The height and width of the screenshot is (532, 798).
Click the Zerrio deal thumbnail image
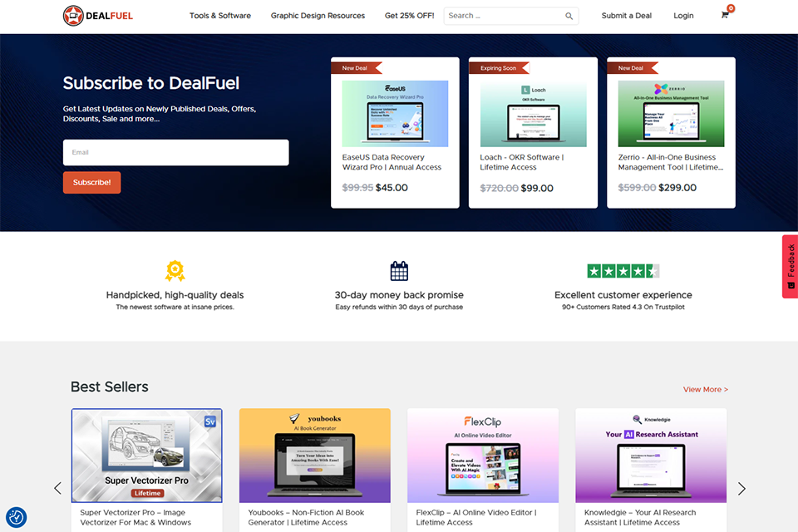click(x=671, y=114)
